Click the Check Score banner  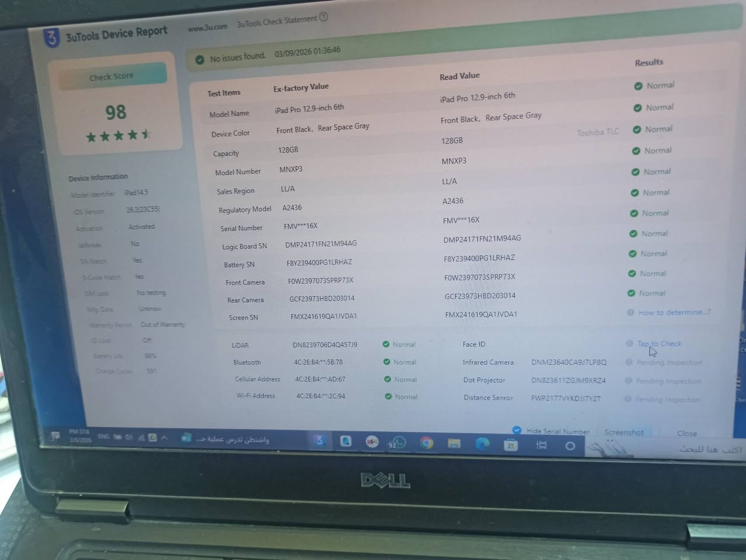tap(111, 76)
